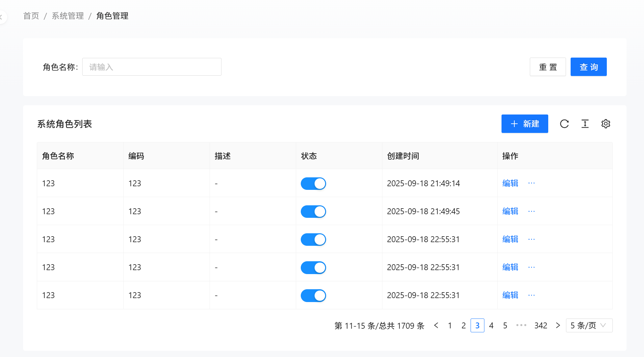Image resolution: width=644 pixels, height=357 pixels.
Task: Go to next page arrow
Action: [x=558, y=325]
